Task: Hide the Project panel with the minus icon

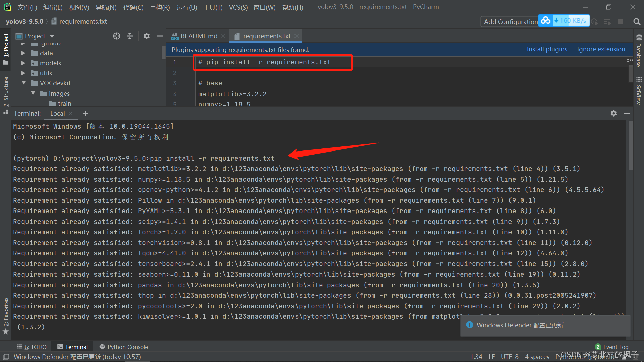Action: point(160,36)
